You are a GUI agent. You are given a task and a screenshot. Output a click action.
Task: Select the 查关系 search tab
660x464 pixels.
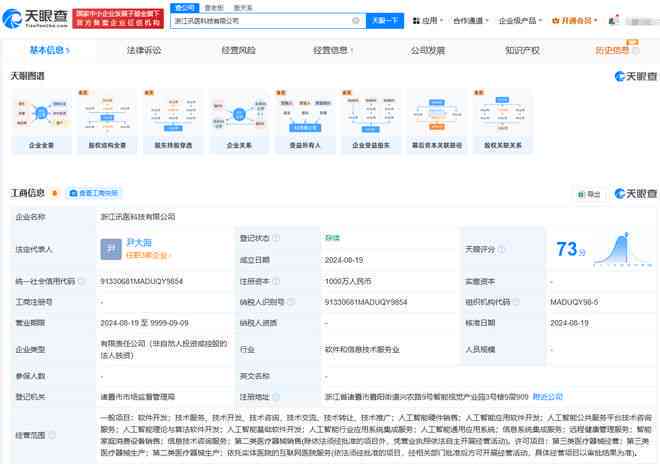pos(243,8)
